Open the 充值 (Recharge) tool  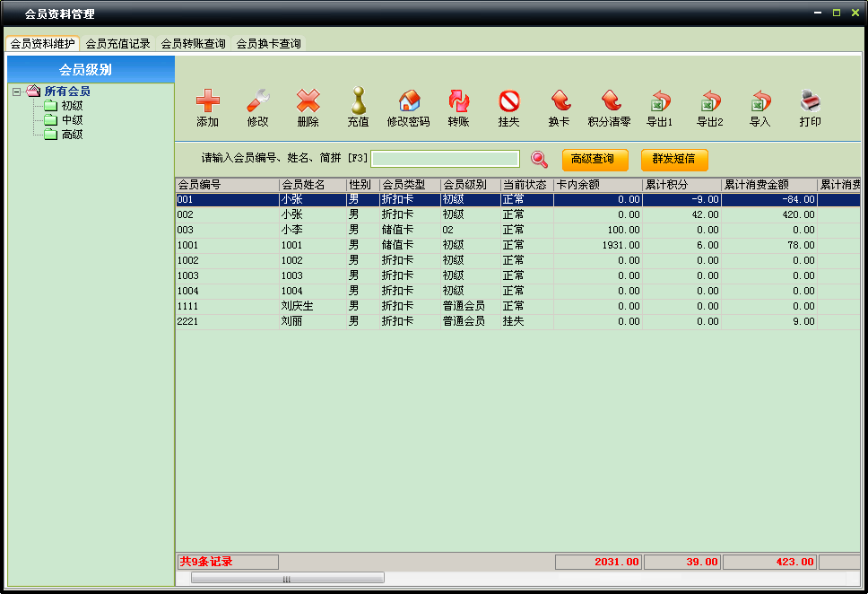pyautogui.click(x=358, y=102)
